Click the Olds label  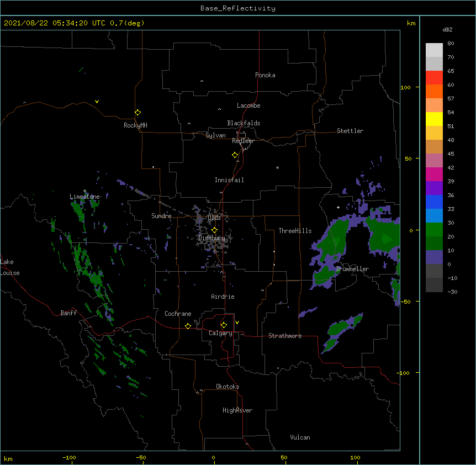214,218
